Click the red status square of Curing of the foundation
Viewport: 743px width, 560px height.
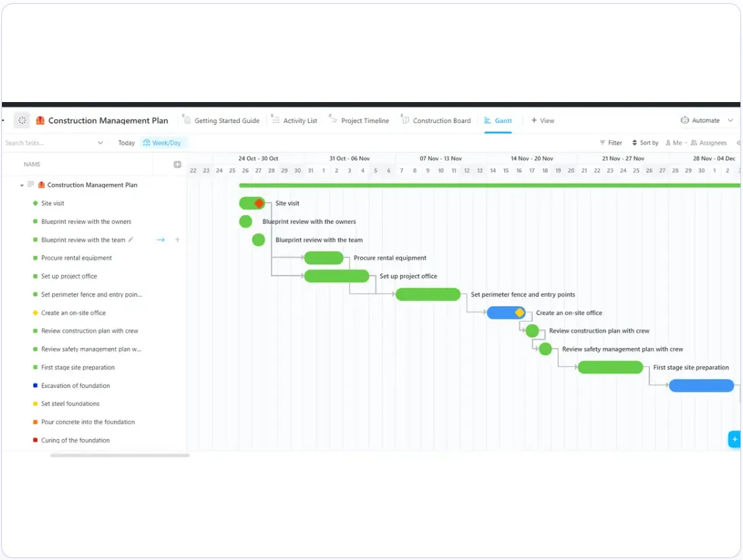coord(35,440)
